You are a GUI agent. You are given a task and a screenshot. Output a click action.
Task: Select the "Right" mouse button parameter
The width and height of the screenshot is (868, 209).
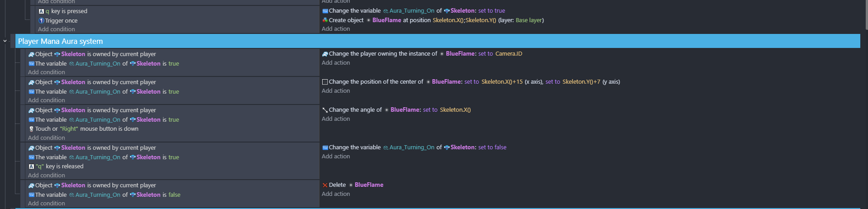tap(69, 129)
